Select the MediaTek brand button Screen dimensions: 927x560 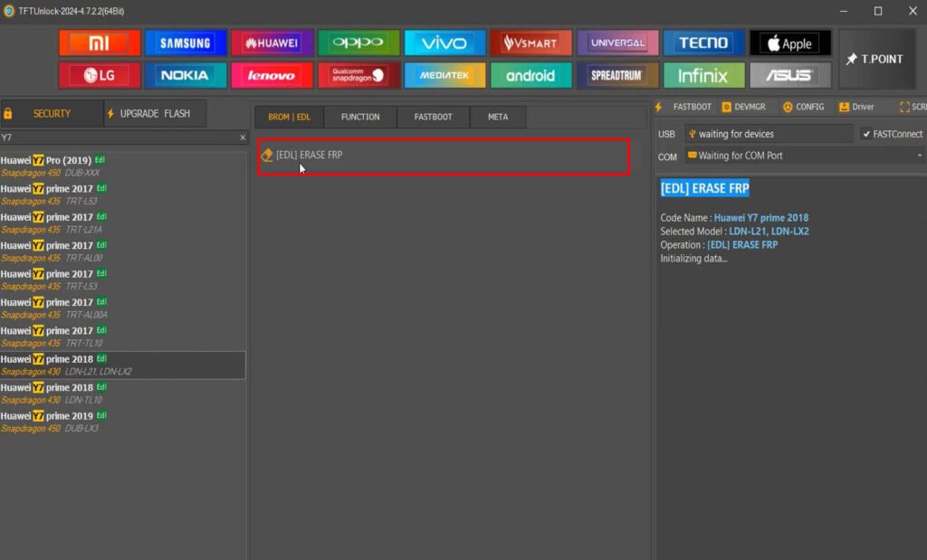[444, 75]
